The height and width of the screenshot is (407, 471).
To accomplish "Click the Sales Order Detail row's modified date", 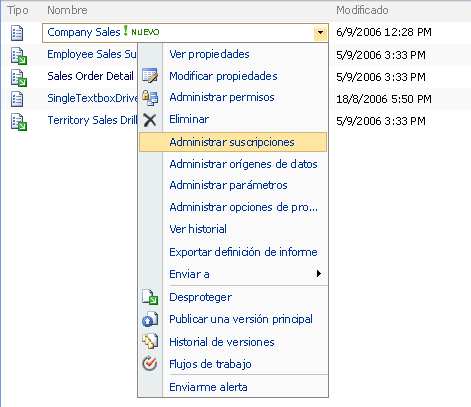I will tap(381, 77).
